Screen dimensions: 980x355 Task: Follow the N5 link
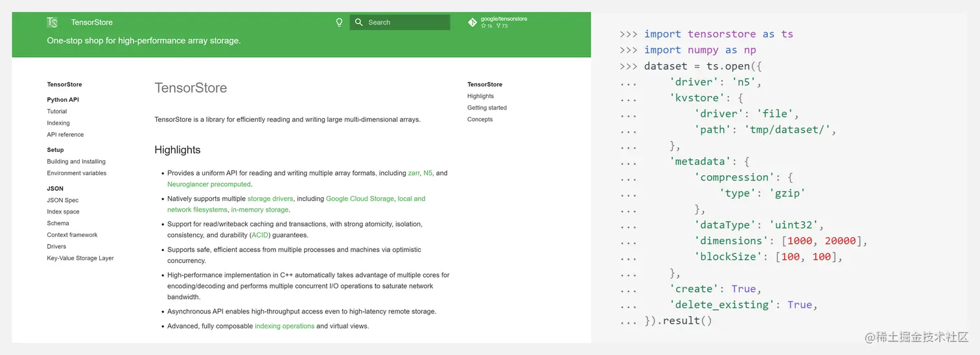point(428,173)
